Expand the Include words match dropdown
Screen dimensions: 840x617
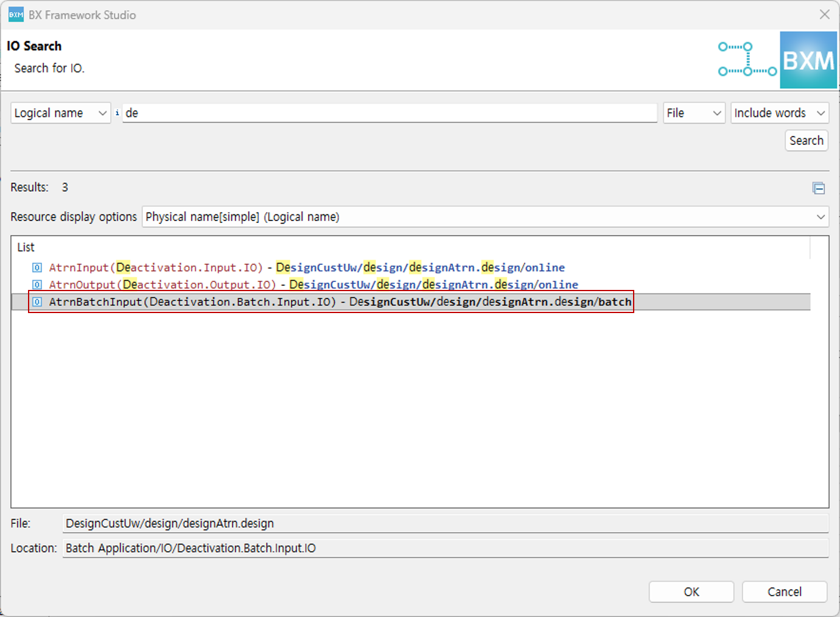tap(779, 113)
